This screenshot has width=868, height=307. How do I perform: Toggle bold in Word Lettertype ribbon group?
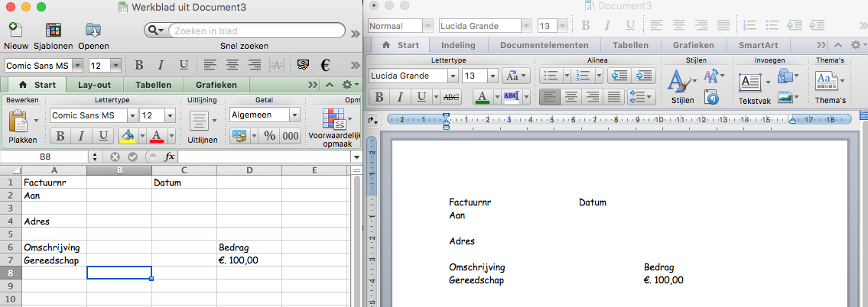(378, 97)
